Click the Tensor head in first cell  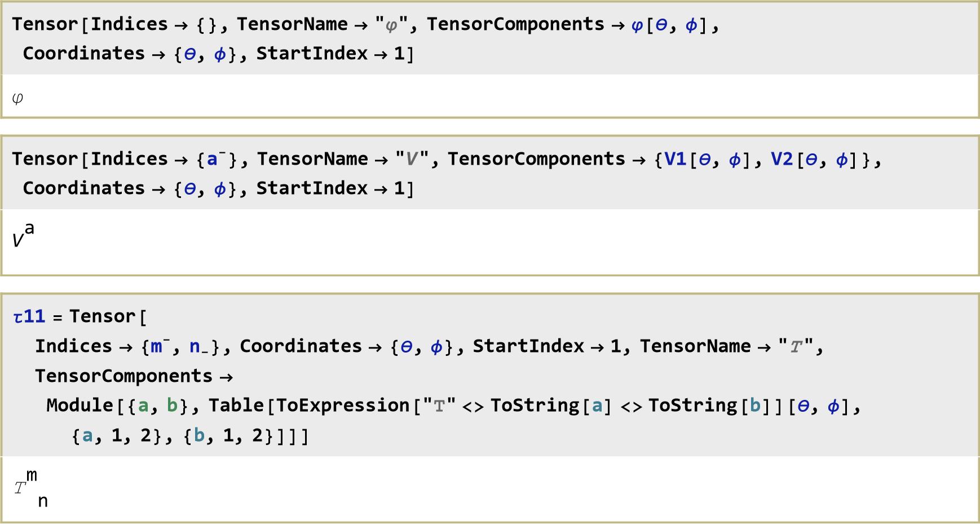pyautogui.click(x=45, y=24)
